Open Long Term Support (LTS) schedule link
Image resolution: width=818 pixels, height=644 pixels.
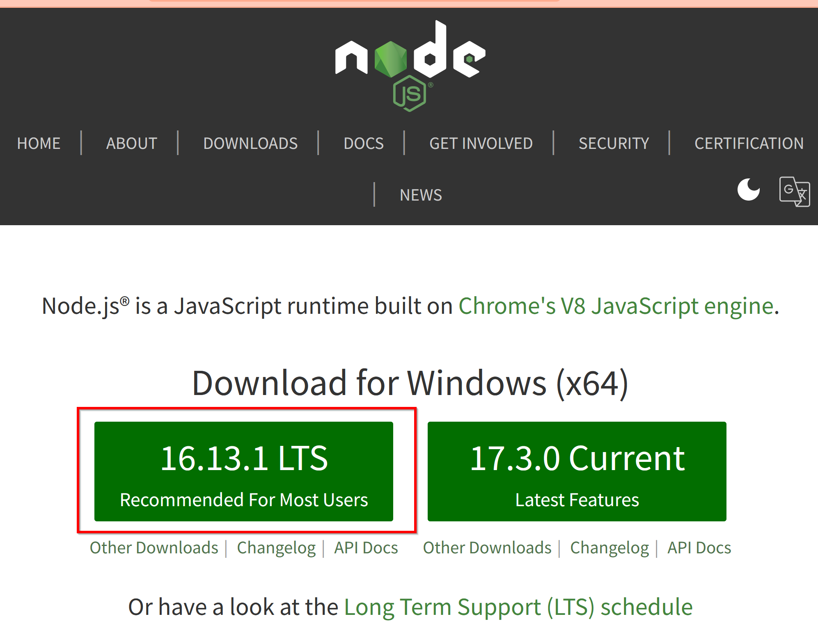(518, 607)
